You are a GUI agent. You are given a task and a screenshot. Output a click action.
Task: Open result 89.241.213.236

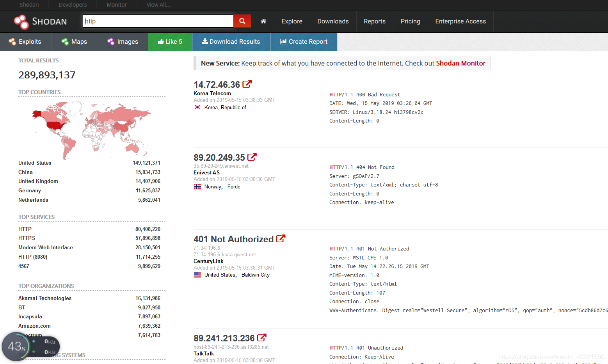tap(224, 338)
